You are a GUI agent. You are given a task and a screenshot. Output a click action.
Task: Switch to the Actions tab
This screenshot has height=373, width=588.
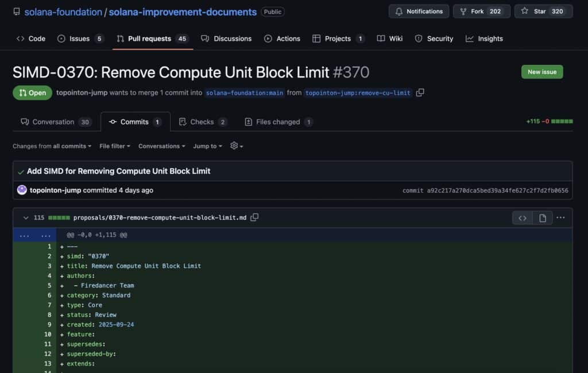[x=282, y=38]
